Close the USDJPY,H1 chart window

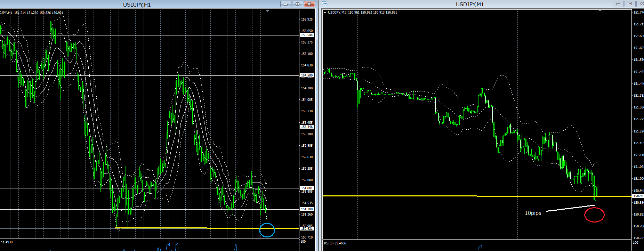tap(309, 4)
